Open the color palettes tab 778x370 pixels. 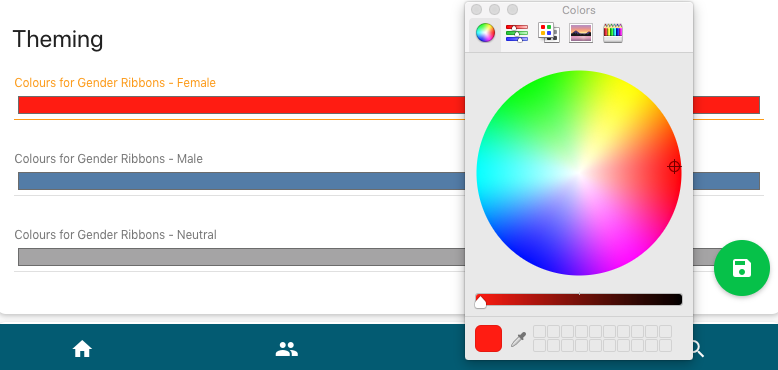click(x=549, y=33)
